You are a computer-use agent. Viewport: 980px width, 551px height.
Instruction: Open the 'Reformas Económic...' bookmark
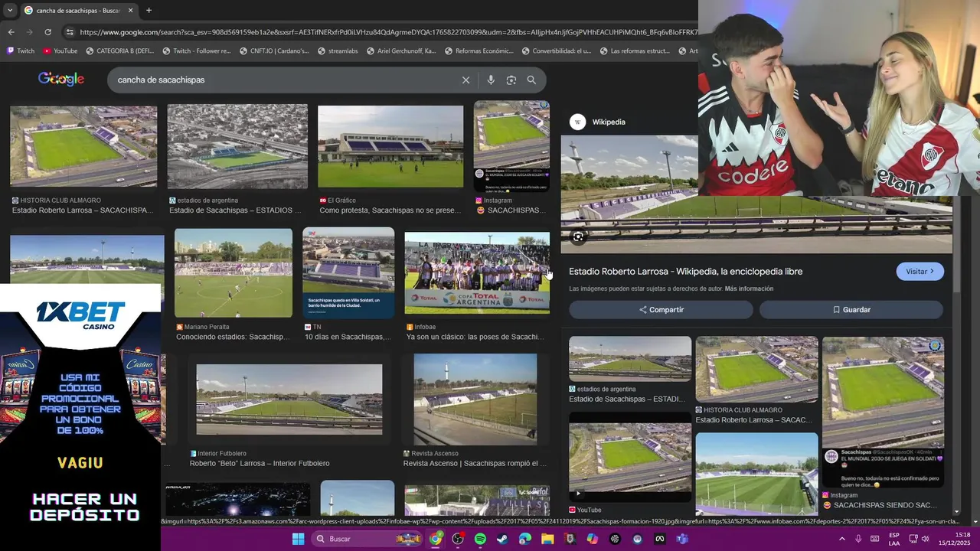point(479,51)
